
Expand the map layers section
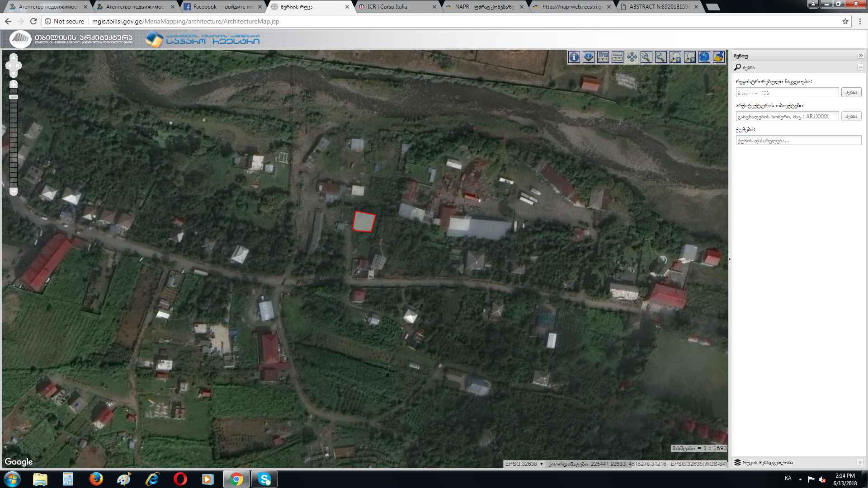coord(860,462)
